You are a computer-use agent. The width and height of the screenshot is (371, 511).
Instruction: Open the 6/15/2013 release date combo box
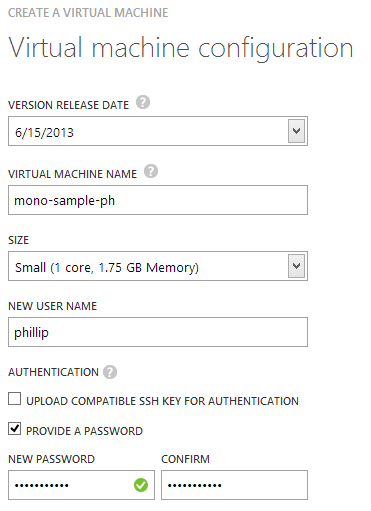[x=158, y=131]
